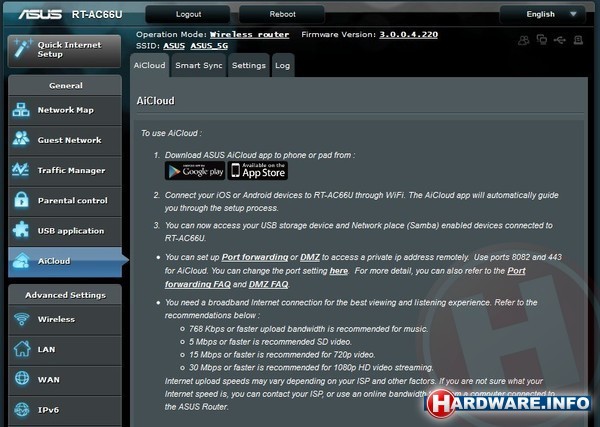
Task: Click the ASUS logo
Action: pyautogui.click(x=41, y=15)
